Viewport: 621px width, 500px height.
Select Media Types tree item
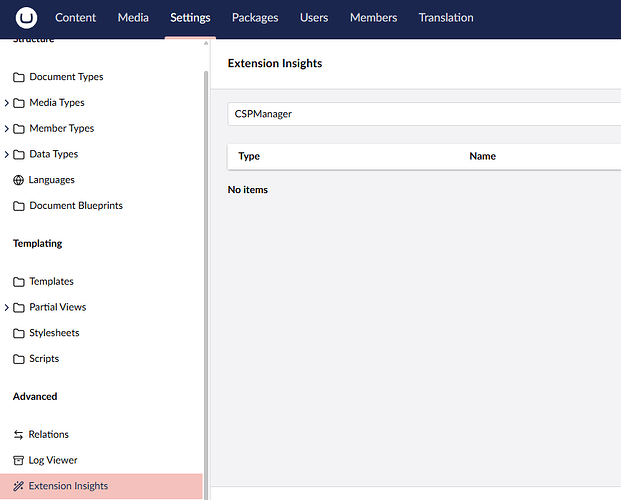tap(57, 103)
